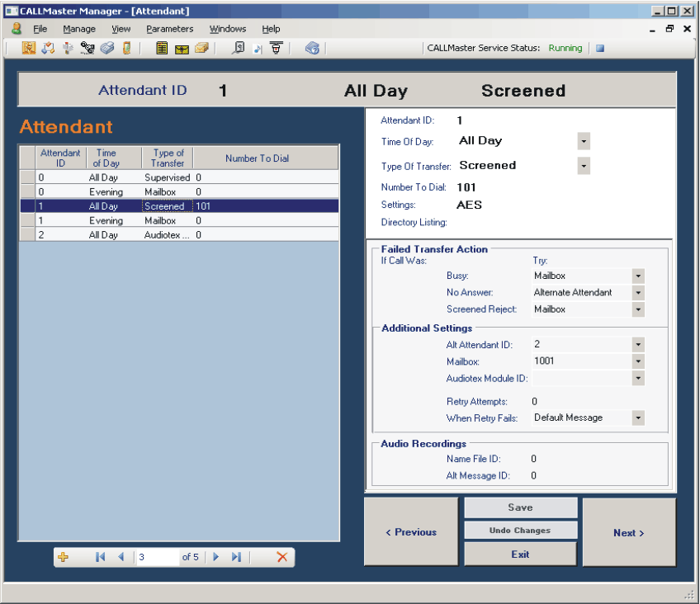Click the Exit button
Viewport: 700px width, 604px height.
tap(521, 554)
